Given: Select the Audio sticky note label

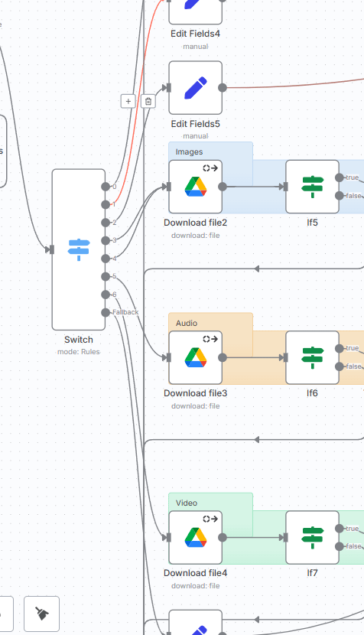Looking at the screenshot, I should tap(187, 323).
